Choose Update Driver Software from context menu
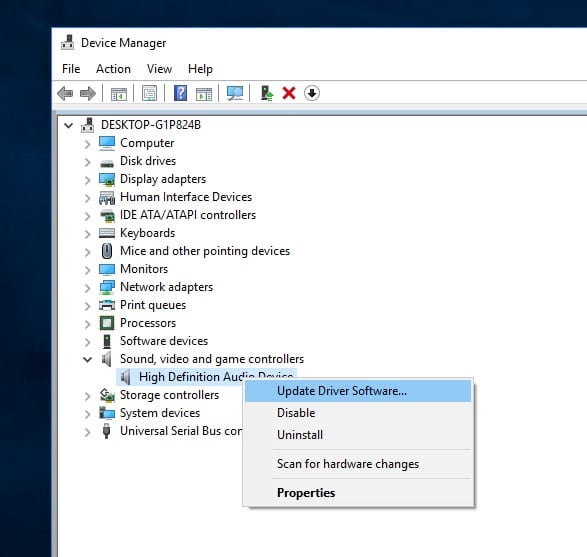The height and width of the screenshot is (557, 587). [x=358, y=391]
